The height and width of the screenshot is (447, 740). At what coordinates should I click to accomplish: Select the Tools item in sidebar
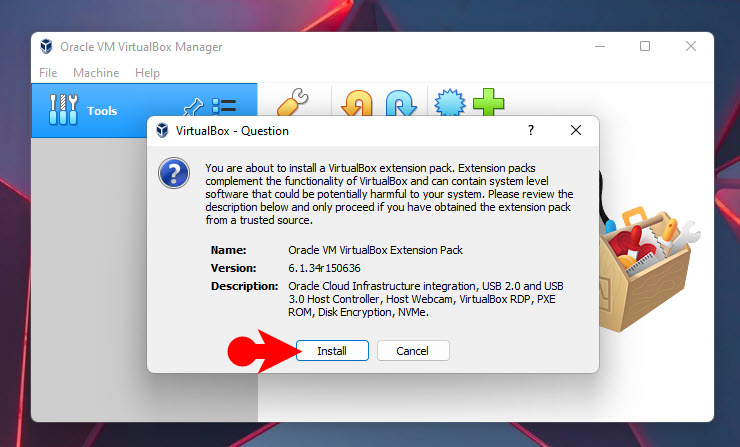tap(144, 110)
